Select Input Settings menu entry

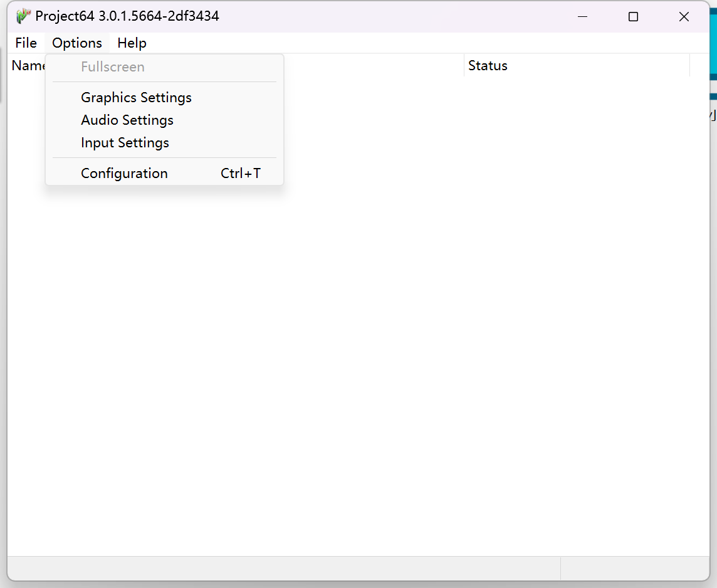[x=165, y=143]
